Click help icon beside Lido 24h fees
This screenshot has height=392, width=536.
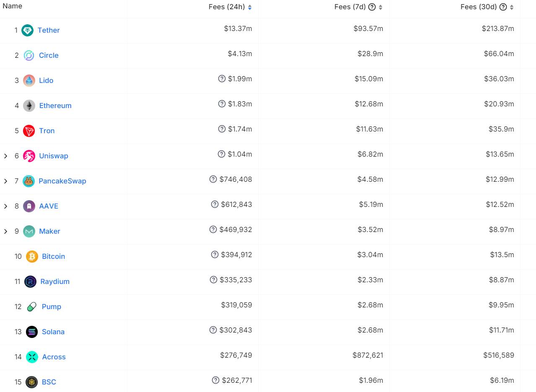click(x=222, y=79)
